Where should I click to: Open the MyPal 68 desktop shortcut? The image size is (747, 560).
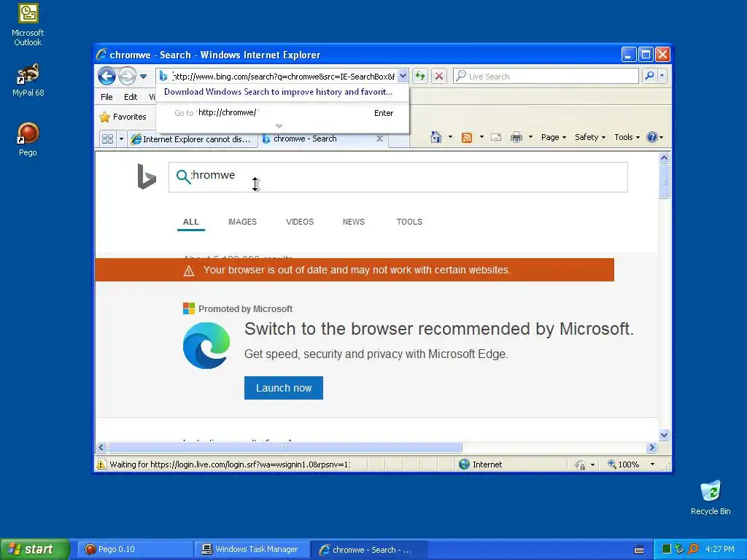tap(28, 80)
